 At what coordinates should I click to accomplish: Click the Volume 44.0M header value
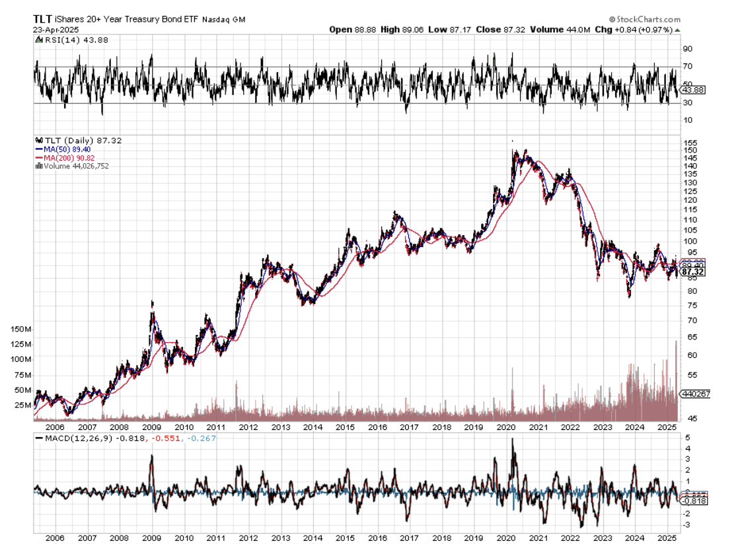[560, 30]
